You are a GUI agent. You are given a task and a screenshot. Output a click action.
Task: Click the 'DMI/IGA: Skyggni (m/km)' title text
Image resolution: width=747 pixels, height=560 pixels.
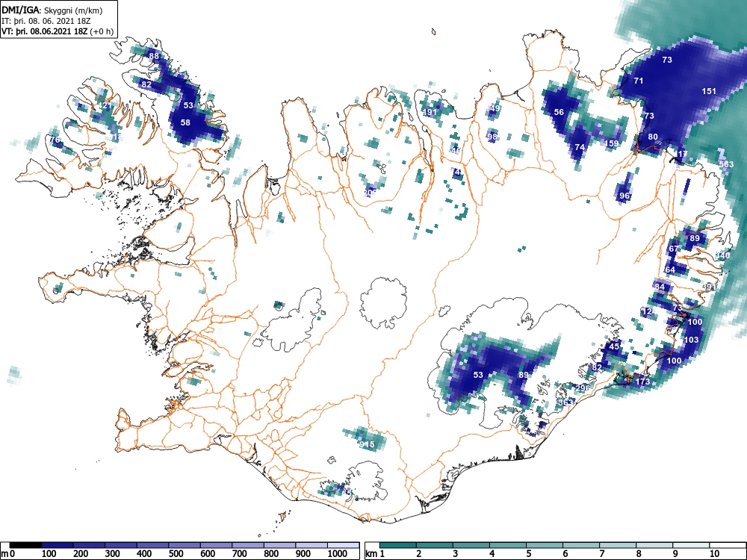pos(52,10)
